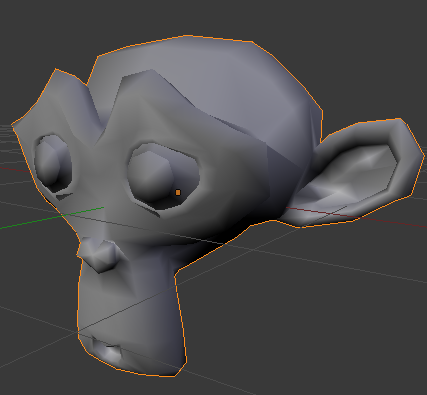Click the orange object origin dot
This screenshot has height=395, width=427.
point(178,192)
